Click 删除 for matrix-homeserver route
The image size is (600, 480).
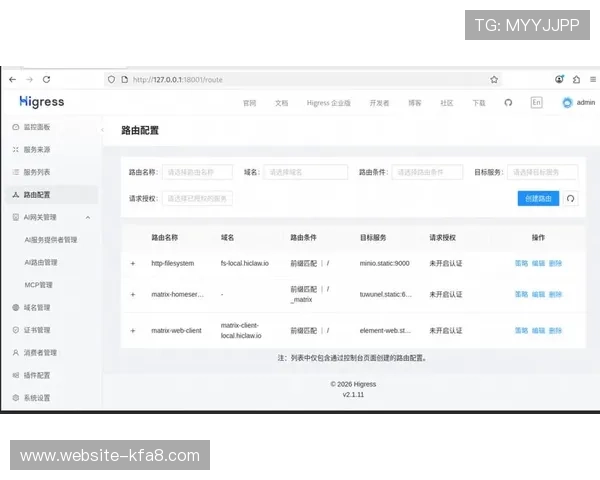555,294
